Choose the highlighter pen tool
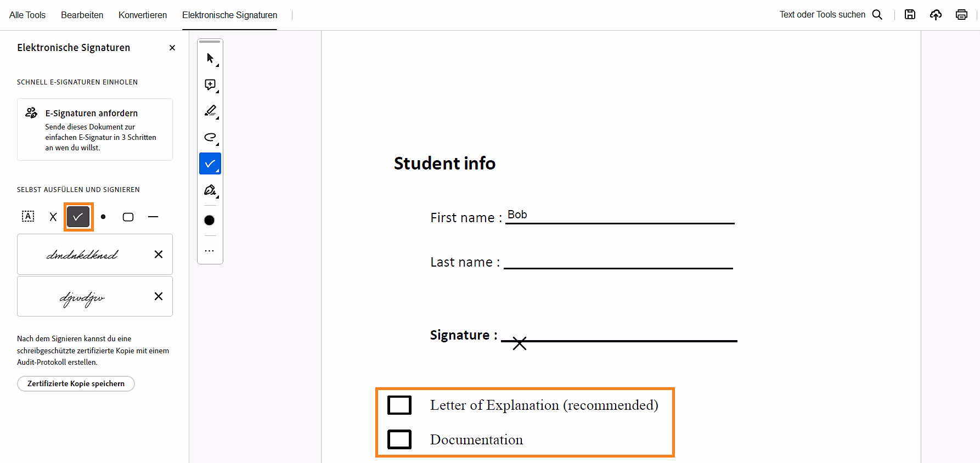 pyautogui.click(x=210, y=111)
